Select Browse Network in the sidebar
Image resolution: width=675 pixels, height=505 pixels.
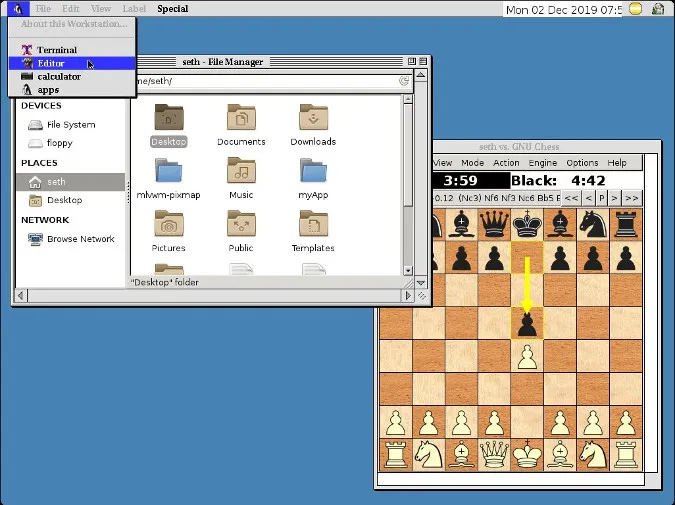click(80, 239)
